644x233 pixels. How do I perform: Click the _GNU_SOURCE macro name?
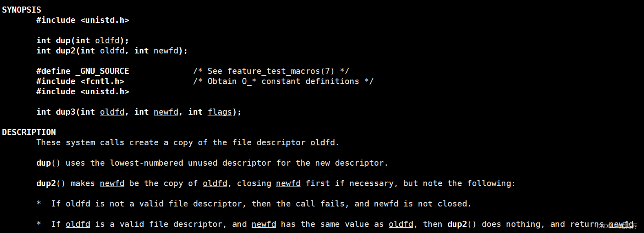tap(102, 71)
